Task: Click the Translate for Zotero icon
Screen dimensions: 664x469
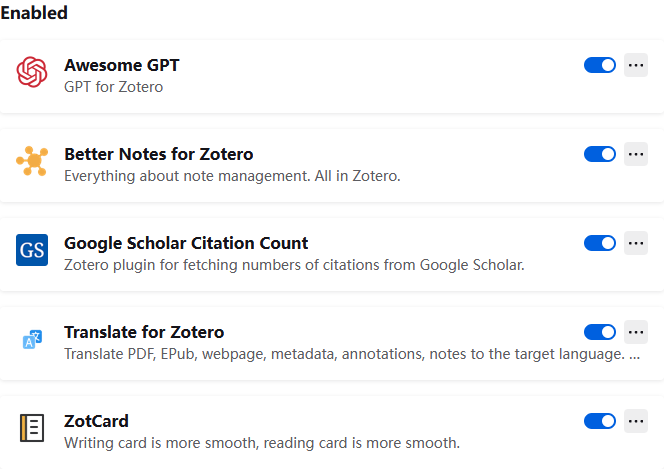Action: [32, 339]
